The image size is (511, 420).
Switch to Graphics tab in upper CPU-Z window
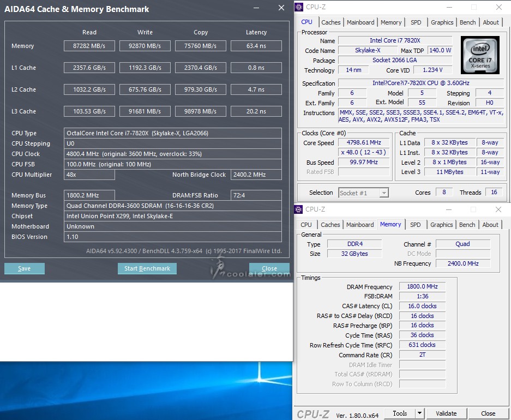442,22
